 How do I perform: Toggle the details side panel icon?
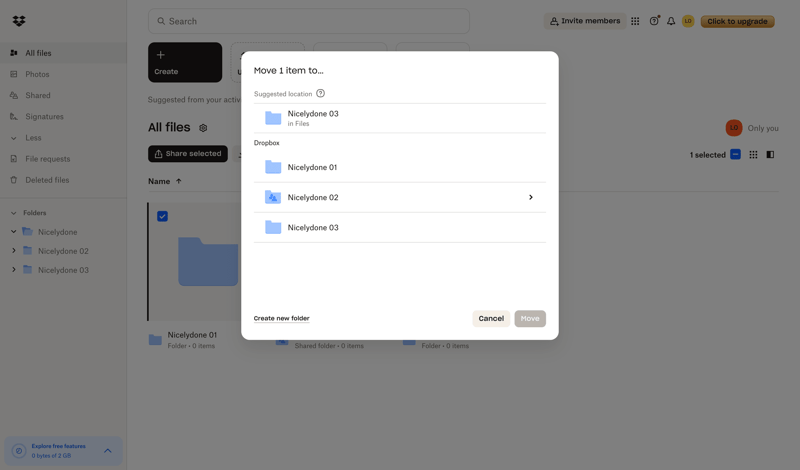tap(770, 155)
